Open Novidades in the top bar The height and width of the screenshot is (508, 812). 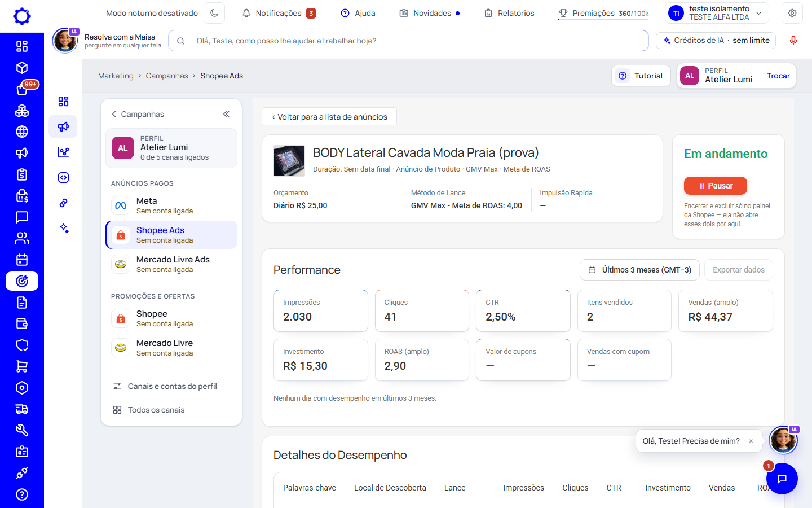pos(430,13)
